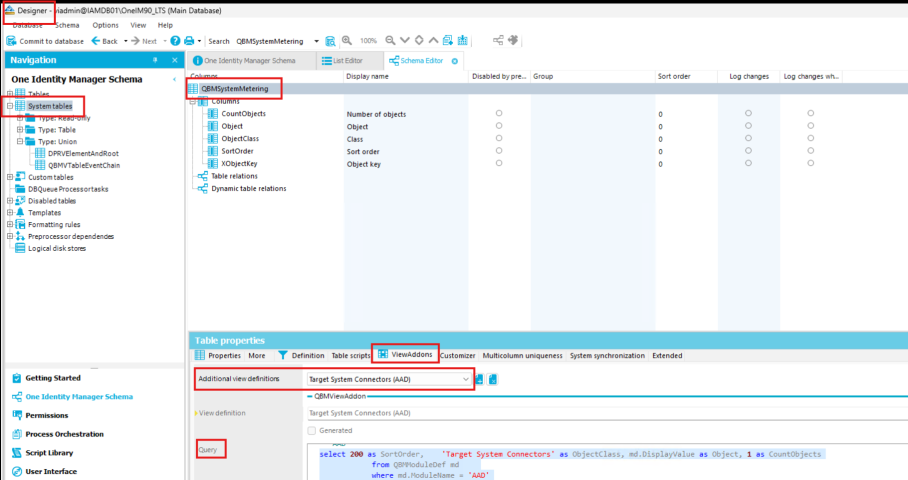
Task: Click the Next toolbar button
Action: point(144,41)
